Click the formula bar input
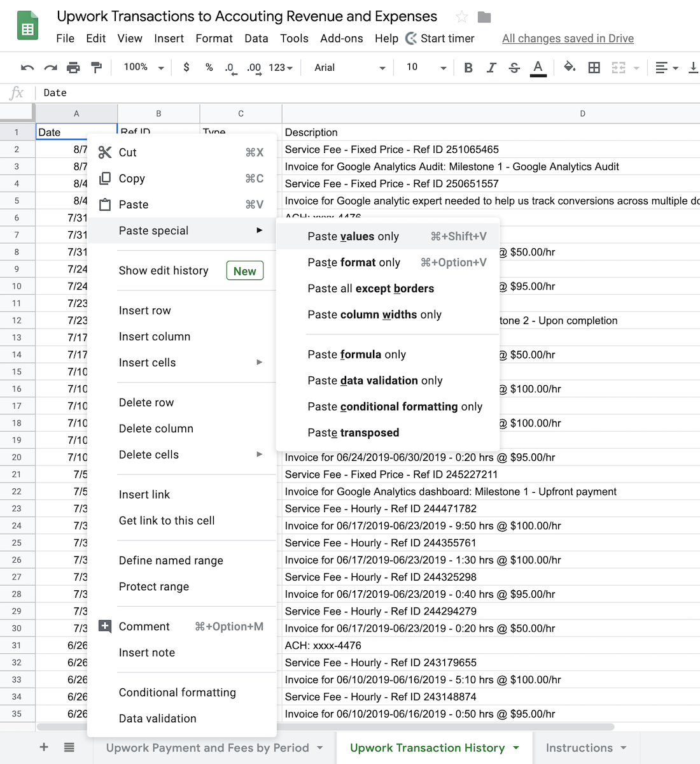The height and width of the screenshot is (764, 700). pyautogui.click(x=369, y=93)
